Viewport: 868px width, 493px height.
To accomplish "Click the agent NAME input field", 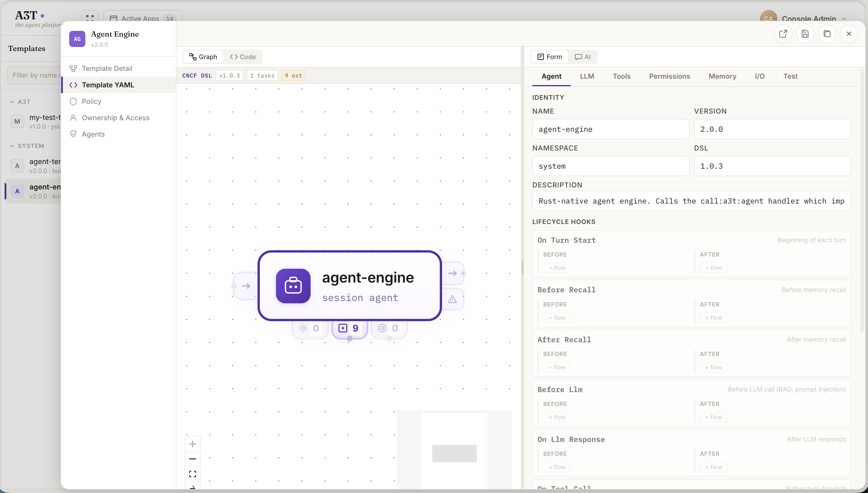I will [610, 129].
